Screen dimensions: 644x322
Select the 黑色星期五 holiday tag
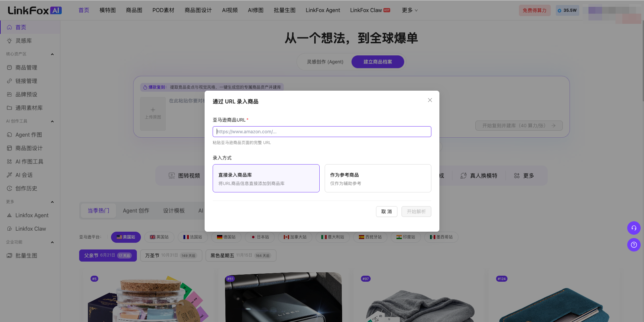(241, 256)
